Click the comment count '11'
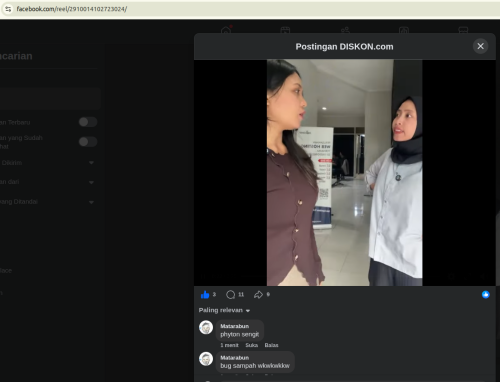This screenshot has height=382, width=500. (241, 295)
